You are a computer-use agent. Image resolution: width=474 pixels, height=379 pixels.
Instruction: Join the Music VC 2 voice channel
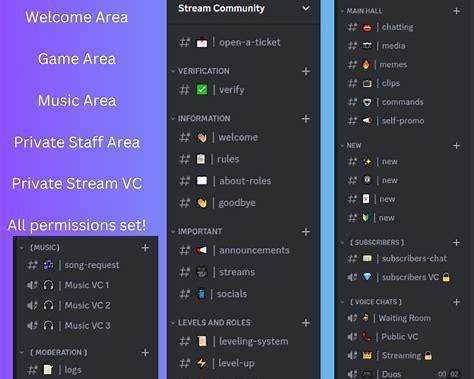pyautogui.click(x=87, y=305)
